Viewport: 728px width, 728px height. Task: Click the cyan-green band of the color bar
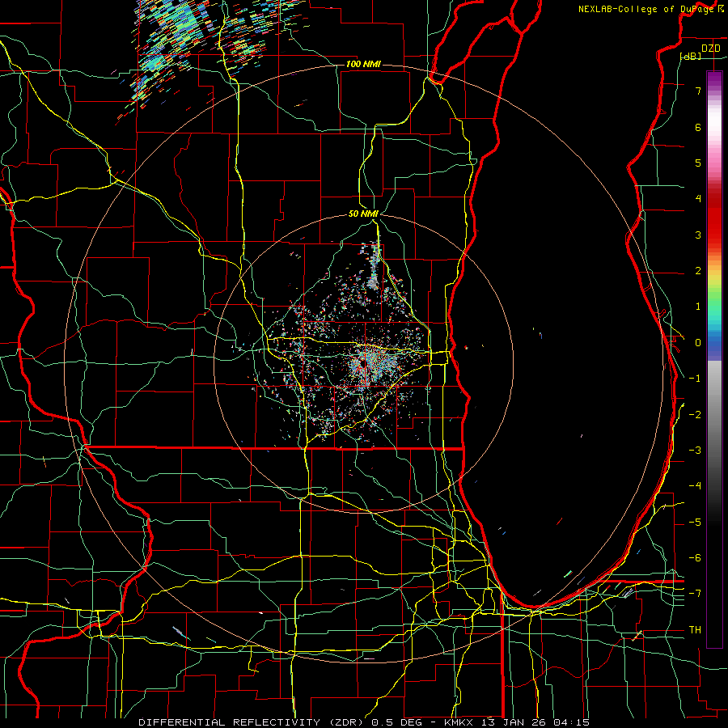click(x=714, y=311)
